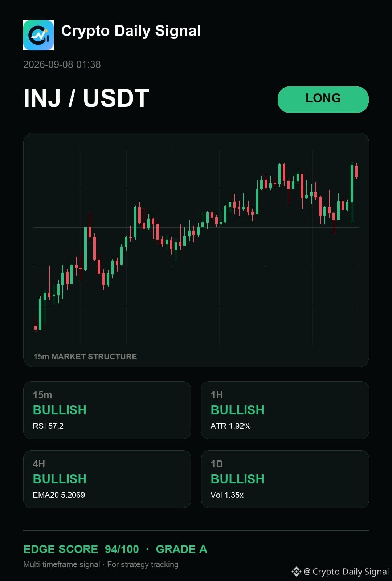Image resolution: width=392 pixels, height=581 pixels.
Task: Click the RSI 57.2 indicator value
Action: point(48,426)
